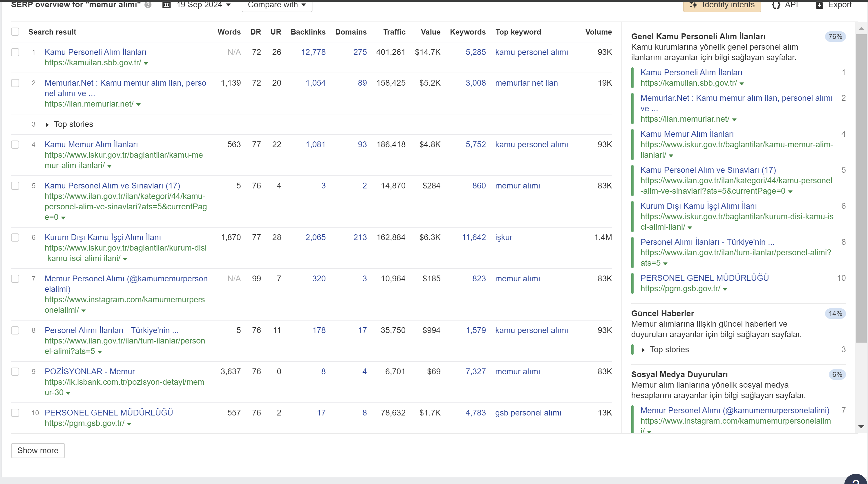
Task: Open URL dropdown arrow for pgm.gsb.gov.tr in table
Action: click(129, 424)
